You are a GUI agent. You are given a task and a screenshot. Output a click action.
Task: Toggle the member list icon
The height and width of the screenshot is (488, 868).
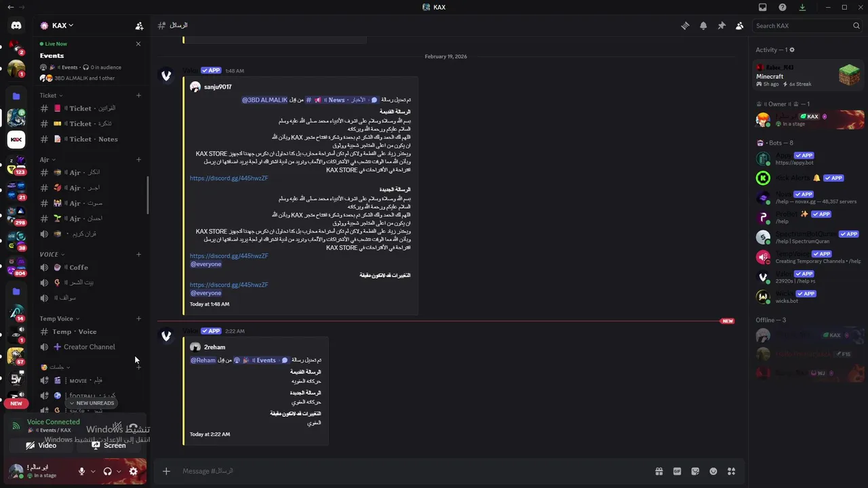coord(739,26)
